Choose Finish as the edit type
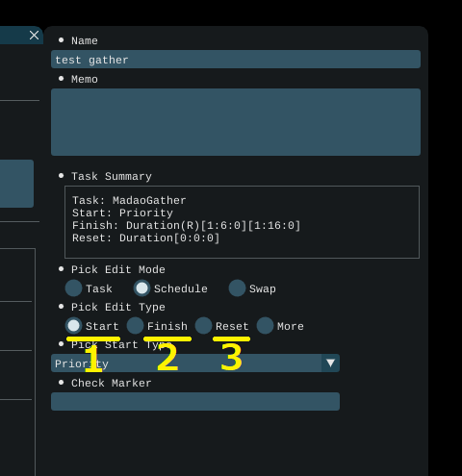Screen dimensions: 462x476 (135, 326)
